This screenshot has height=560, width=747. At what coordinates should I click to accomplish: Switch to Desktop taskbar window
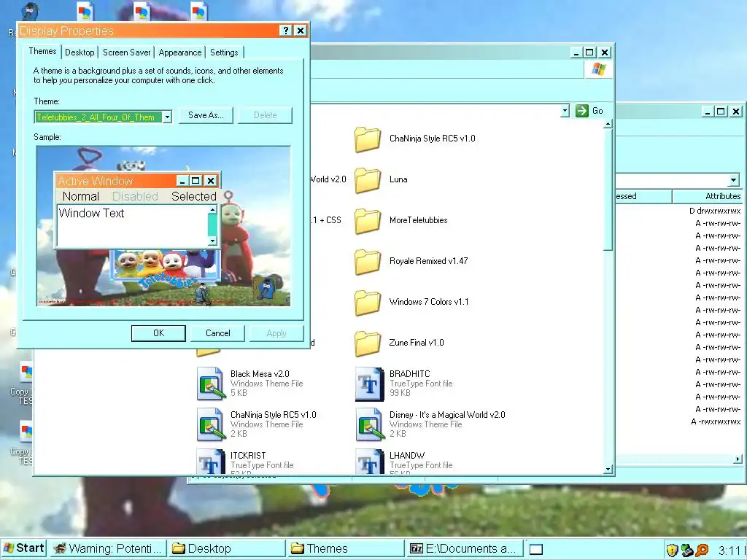(227, 548)
